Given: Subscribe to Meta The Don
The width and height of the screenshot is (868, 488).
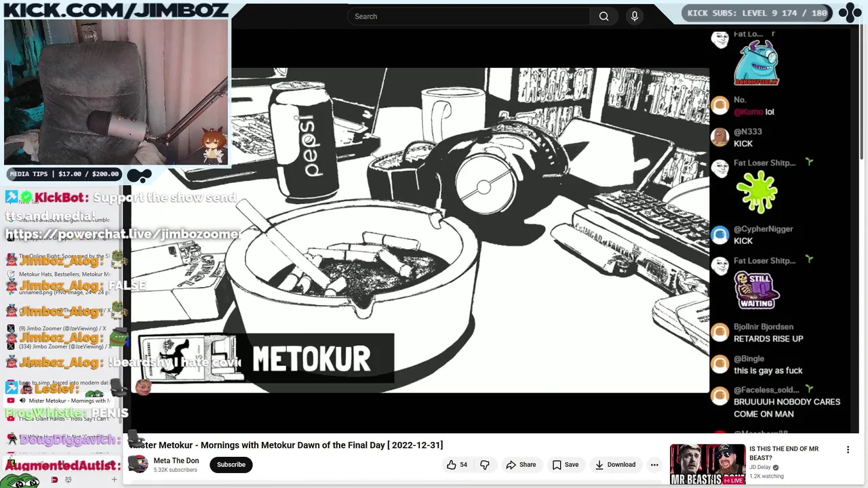Looking at the screenshot, I should click(x=231, y=465).
